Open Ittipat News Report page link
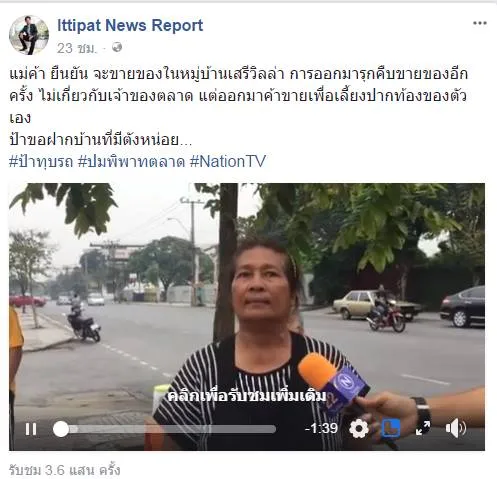Viewport: 497px width, 479px height. [x=130, y=25]
